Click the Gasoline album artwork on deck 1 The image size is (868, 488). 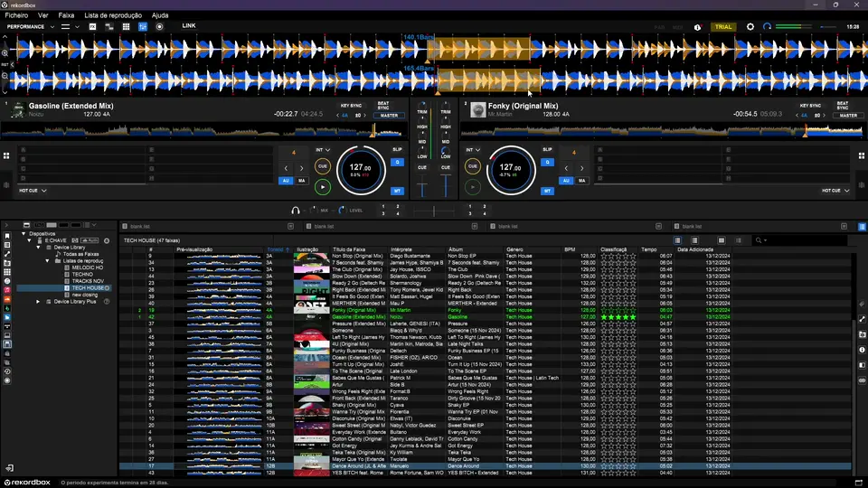(18, 109)
